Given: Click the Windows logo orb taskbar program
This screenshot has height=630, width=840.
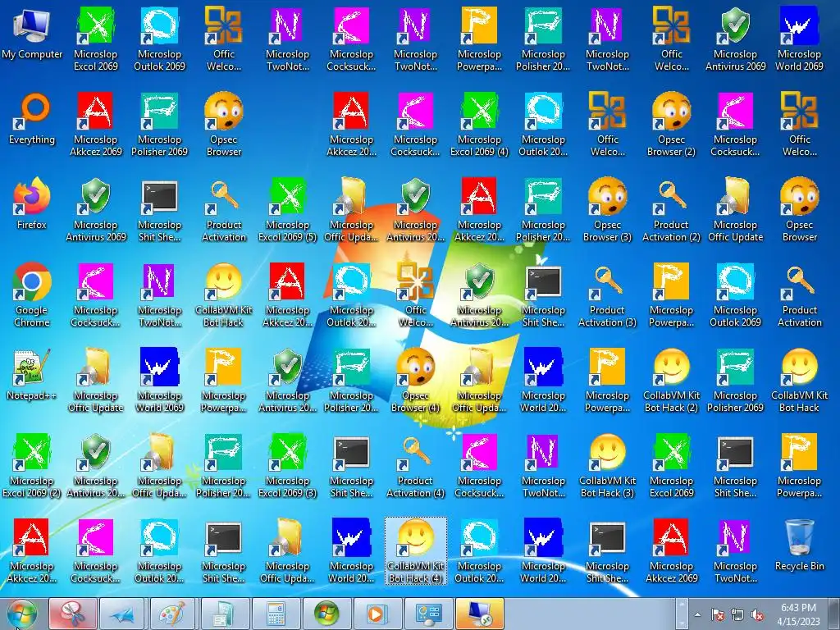Looking at the screenshot, I should coord(327,614).
